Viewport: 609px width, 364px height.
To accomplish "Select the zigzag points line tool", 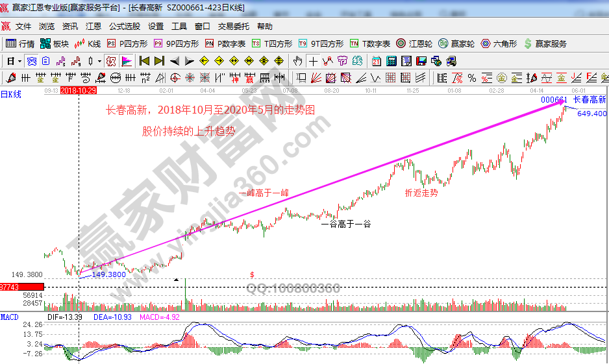I will coord(328,61).
